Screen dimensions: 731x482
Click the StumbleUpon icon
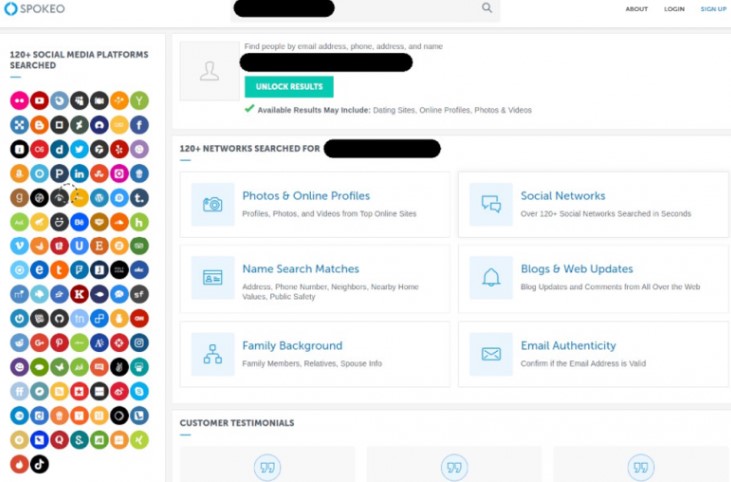(x=99, y=173)
